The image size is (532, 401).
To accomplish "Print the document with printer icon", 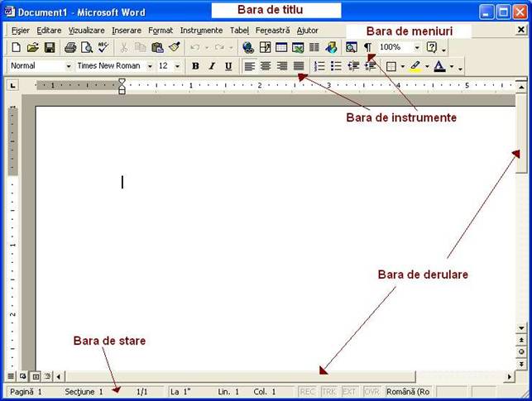I will (x=70, y=47).
